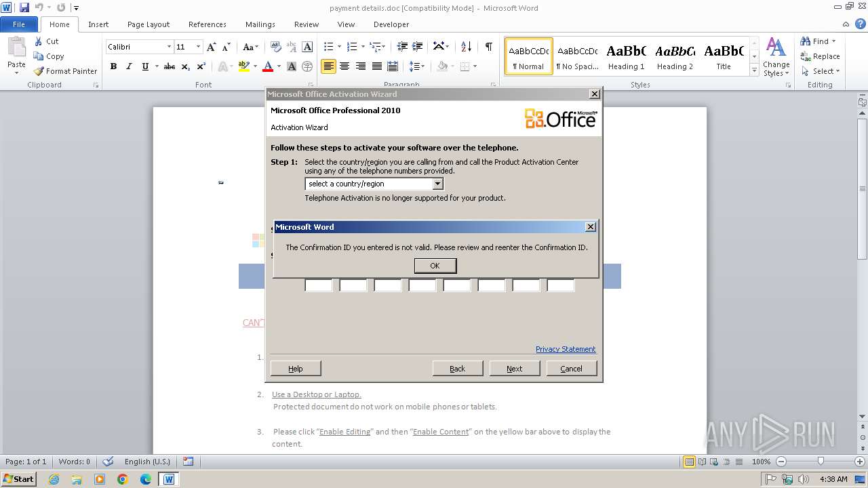Screen dimensions: 868x488
Task: Expand the Styles gallery More arrow
Action: (x=754, y=70)
